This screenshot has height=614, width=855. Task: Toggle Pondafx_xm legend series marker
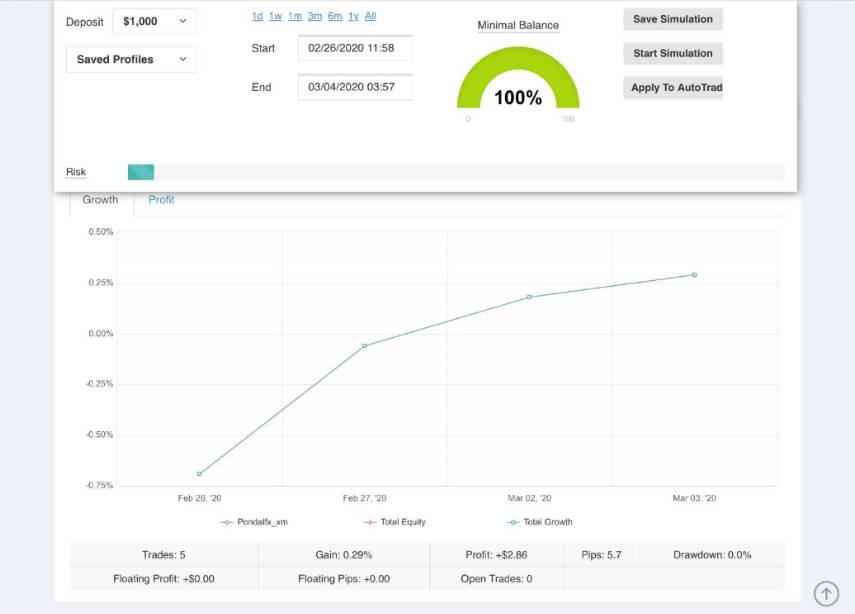[228, 522]
